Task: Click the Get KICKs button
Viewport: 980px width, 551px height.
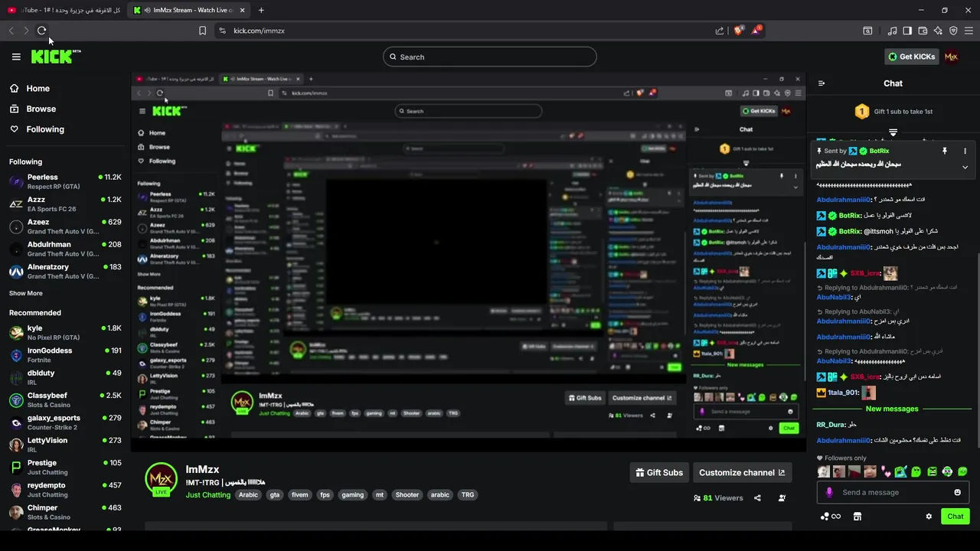Action: tap(911, 57)
